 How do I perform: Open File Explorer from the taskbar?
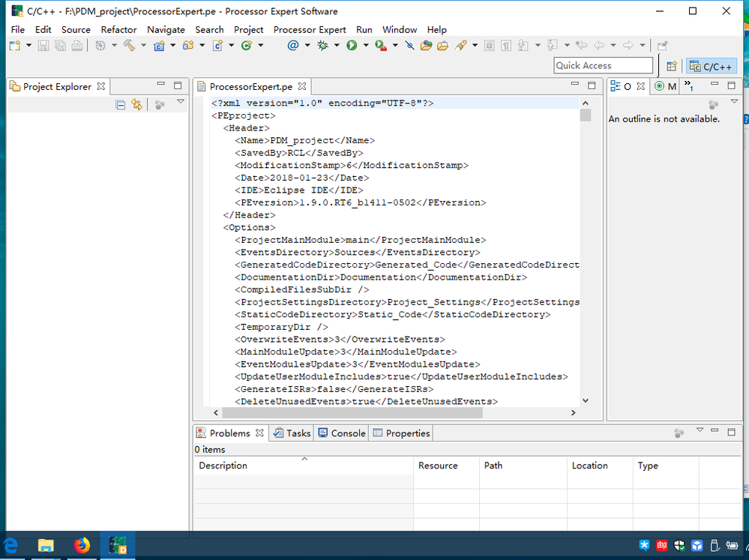pyautogui.click(x=46, y=545)
